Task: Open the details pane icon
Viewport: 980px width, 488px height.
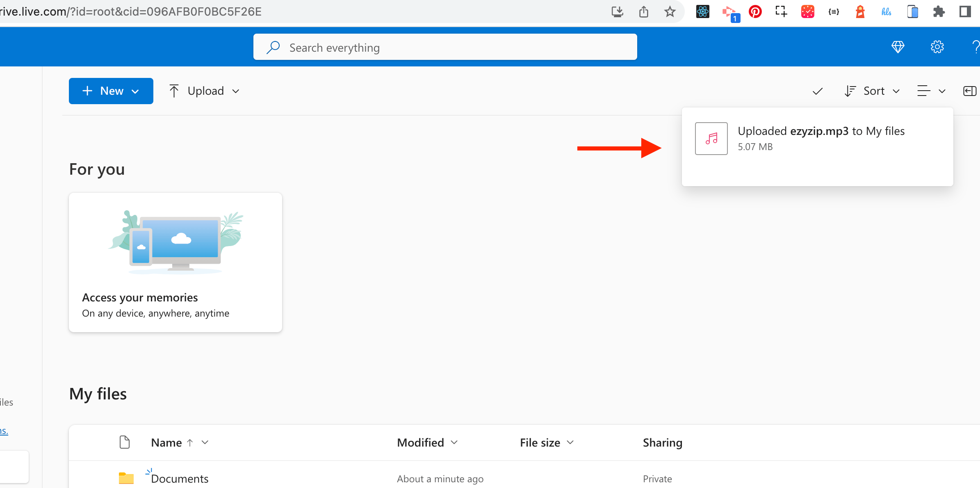Action: tap(969, 91)
